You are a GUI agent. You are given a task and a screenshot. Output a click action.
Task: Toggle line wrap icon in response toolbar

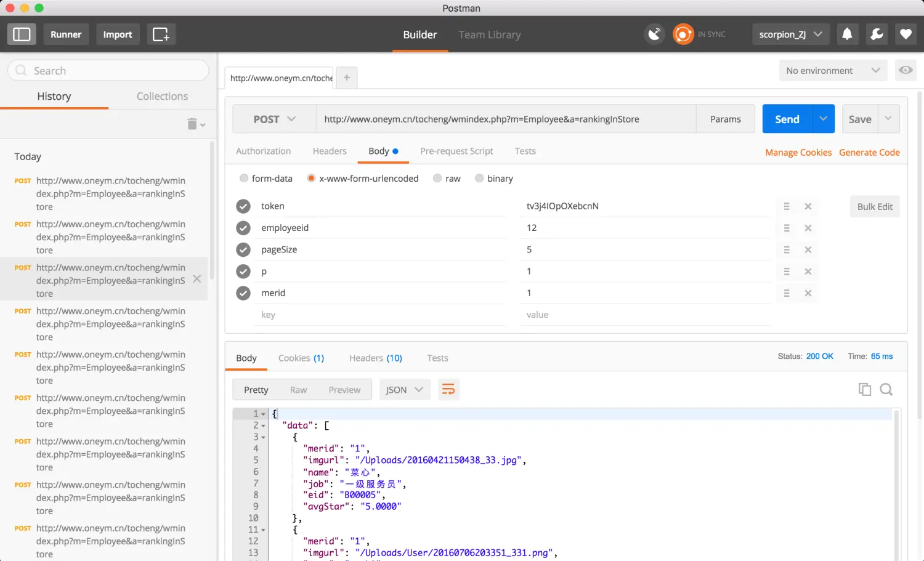pyautogui.click(x=448, y=389)
